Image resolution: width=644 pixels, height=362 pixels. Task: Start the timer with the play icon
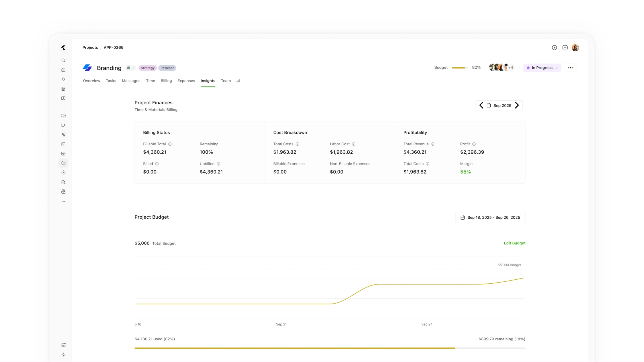coord(555,48)
